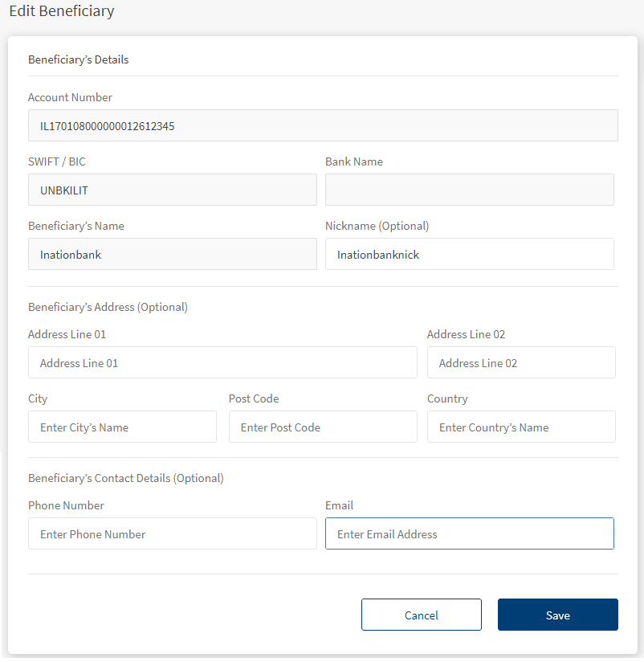Click the Enter Post Code input
Viewport: 644px width, 662px height.
(x=322, y=427)
